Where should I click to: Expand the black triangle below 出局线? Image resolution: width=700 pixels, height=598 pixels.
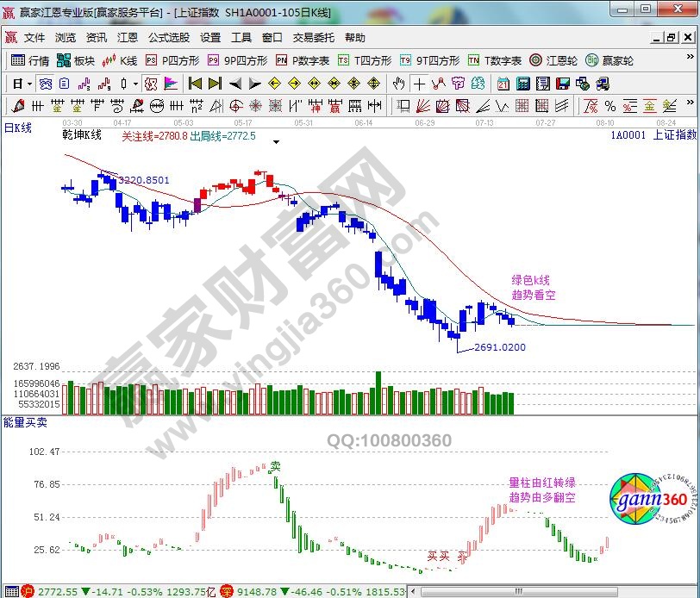pyautogui.click(x=276, y=140)
